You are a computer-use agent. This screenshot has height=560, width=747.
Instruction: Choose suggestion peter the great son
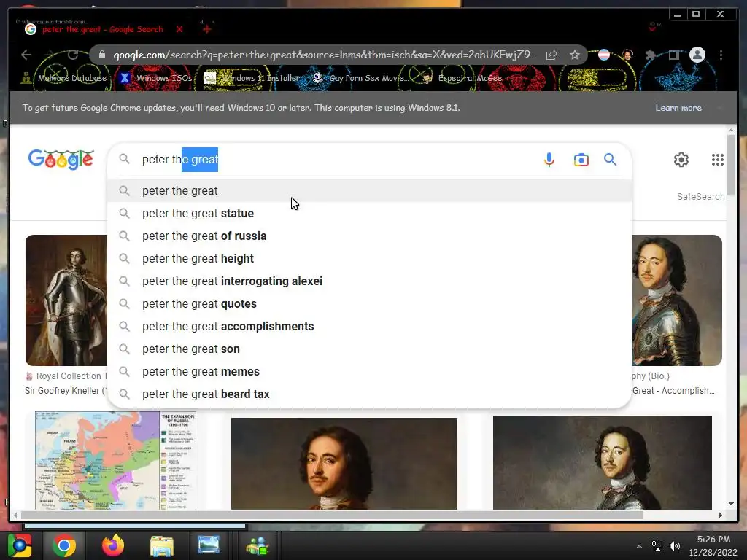(370, 349)
